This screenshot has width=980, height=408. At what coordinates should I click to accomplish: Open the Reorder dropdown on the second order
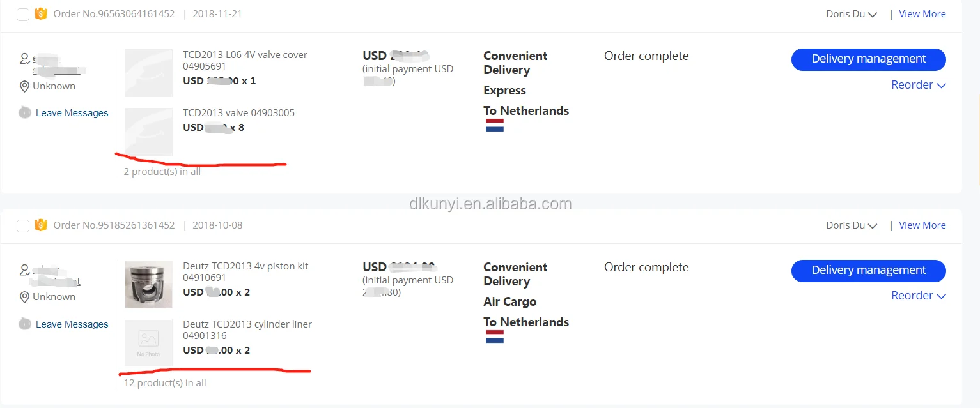click(x=918, y=296)
